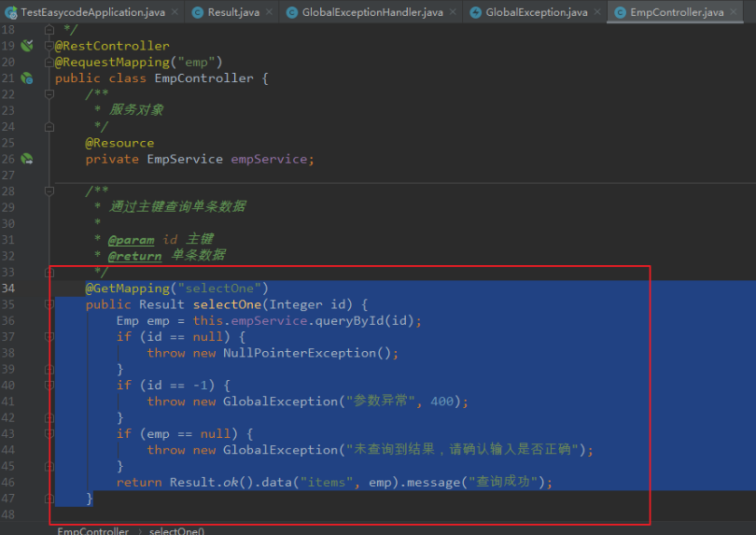Image resolution: width=756 pixels, height=535 pixels.
Task: Click the fold end marker on line 47
Action: [49, 499]
